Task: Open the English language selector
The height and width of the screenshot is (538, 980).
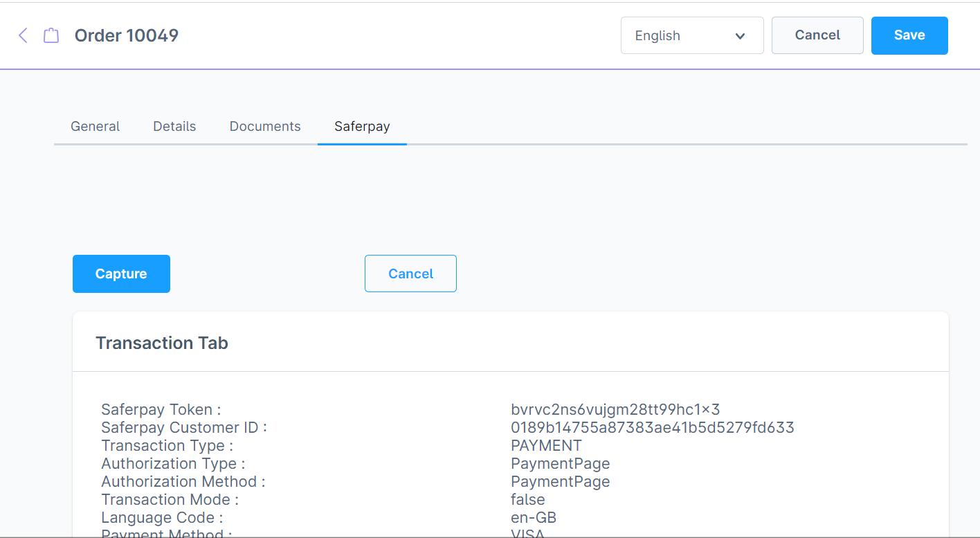Action: 692,35
